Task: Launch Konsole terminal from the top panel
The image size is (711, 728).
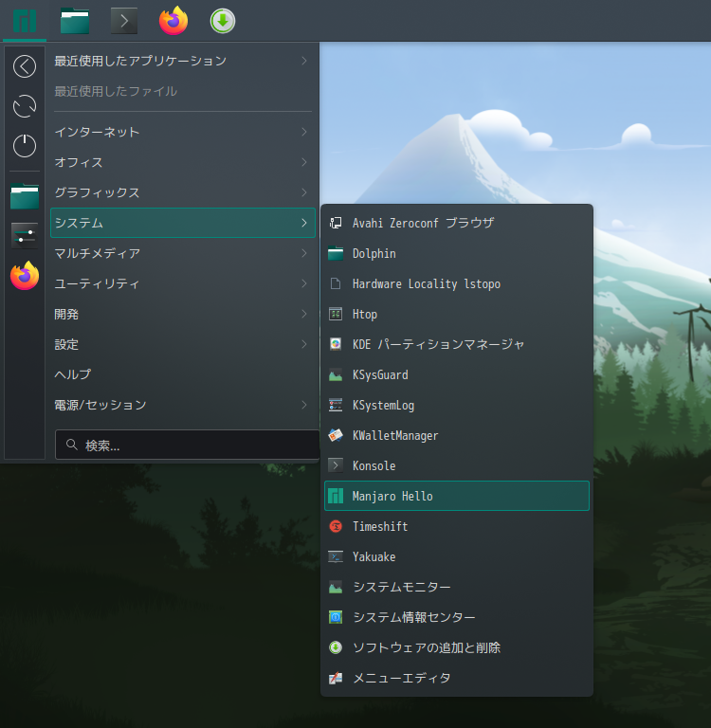Action: click(124, 21)
